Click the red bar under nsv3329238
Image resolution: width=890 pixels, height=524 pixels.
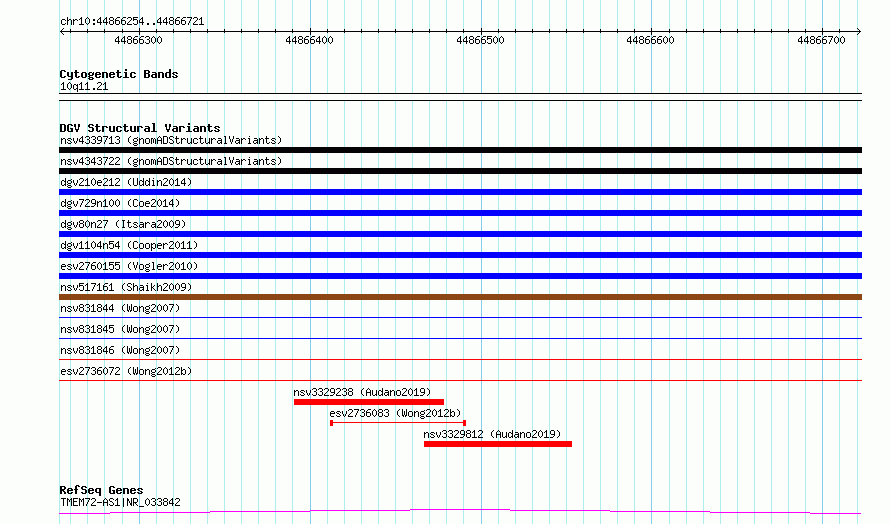[x=369, y=402]
